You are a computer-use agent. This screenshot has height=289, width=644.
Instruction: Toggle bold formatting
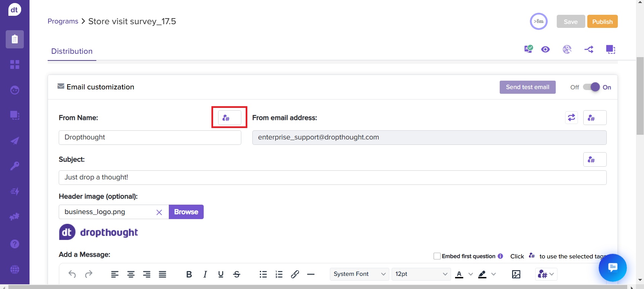(189, 274)
